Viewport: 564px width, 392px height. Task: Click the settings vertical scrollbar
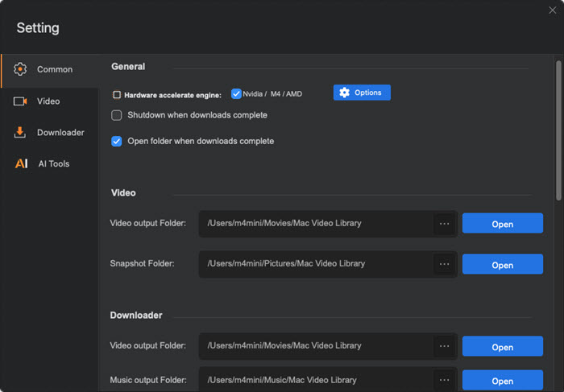(x=558, y=130)
